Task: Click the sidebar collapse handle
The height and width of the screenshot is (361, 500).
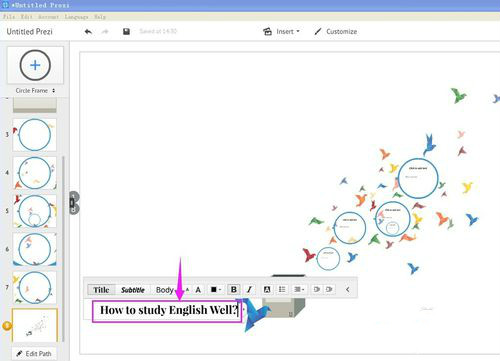Action: [x=74, y=203]
